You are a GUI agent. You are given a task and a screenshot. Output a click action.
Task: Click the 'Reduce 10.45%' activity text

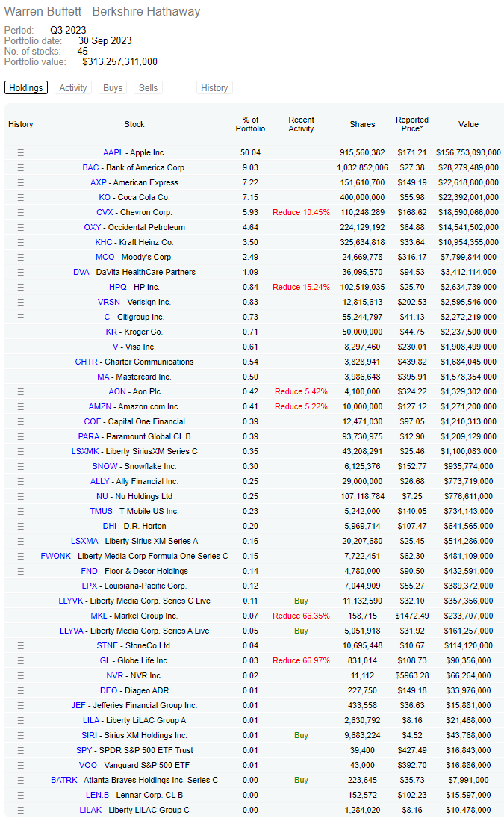(x=302, y=212)
